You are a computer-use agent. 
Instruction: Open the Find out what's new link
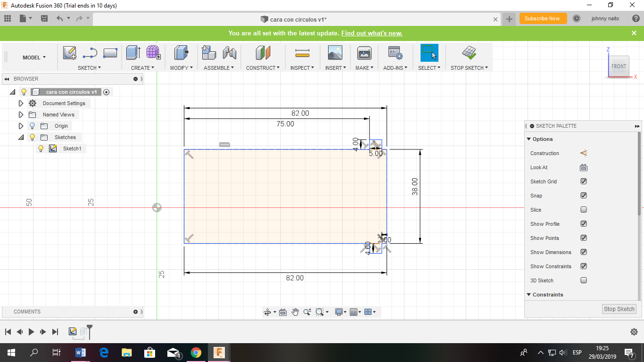372,33
